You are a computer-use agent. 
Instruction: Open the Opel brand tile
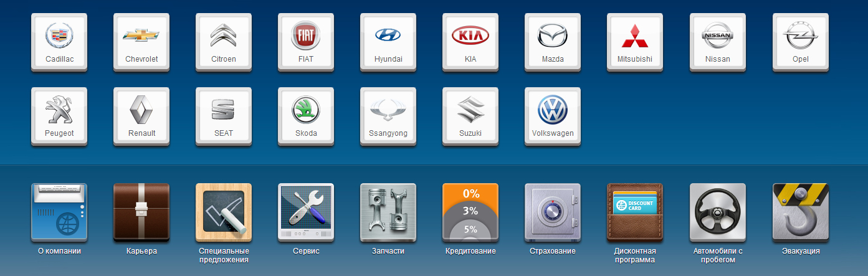tap(801, 42)
